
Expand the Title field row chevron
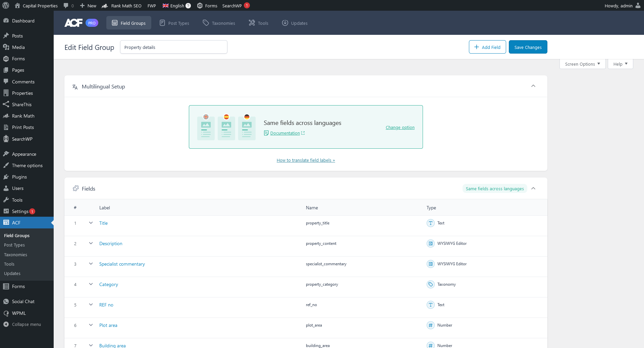click(x=91, y=223)
